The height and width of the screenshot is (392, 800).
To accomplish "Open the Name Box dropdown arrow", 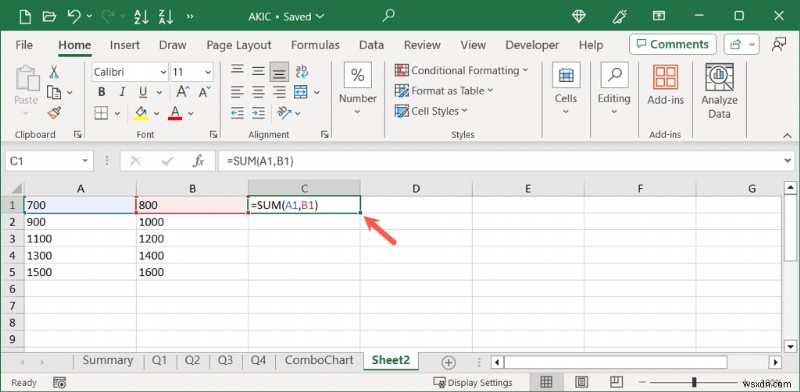I will (x=85, y=161).
